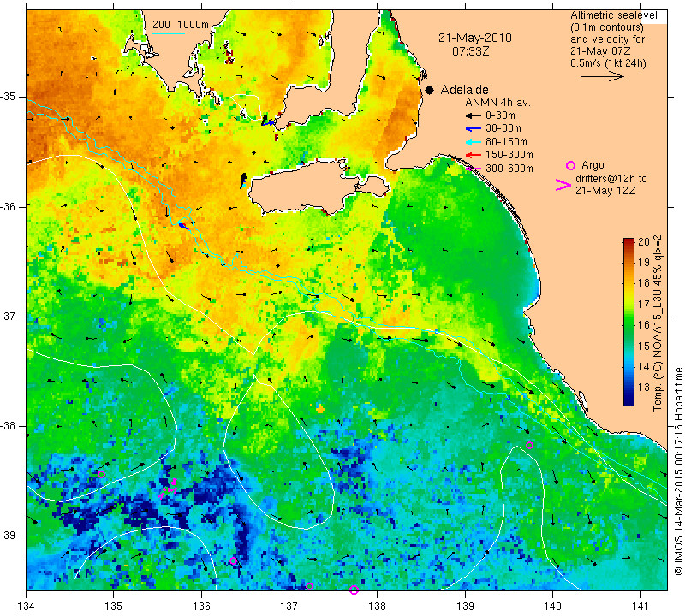The height and width of the screenshot is (616, 685).
Task: Click the '-37' latitude axis label
Action: coord(9,316)
